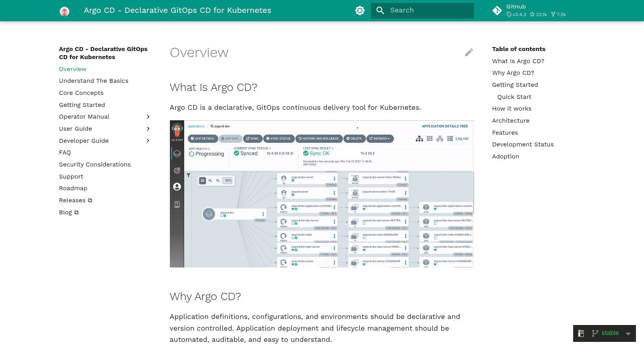Expand the Developer Guide section
This screenshot has height=362, width=644.
click(x=148, y=141)
